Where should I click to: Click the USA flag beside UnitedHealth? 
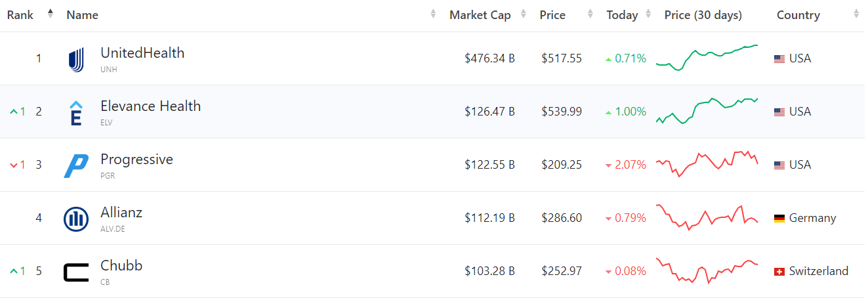779,59
